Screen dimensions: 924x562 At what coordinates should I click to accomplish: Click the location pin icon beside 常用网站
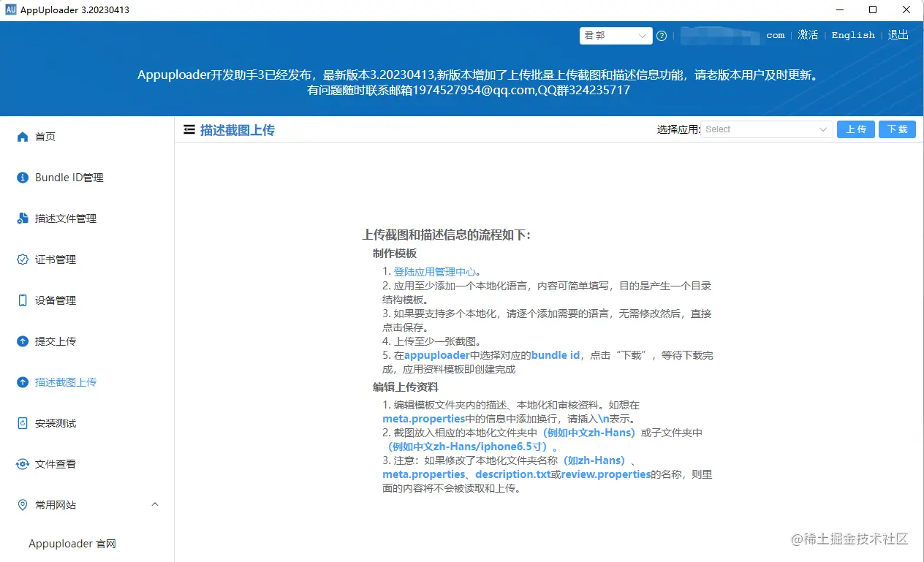(x=22, y=505)
